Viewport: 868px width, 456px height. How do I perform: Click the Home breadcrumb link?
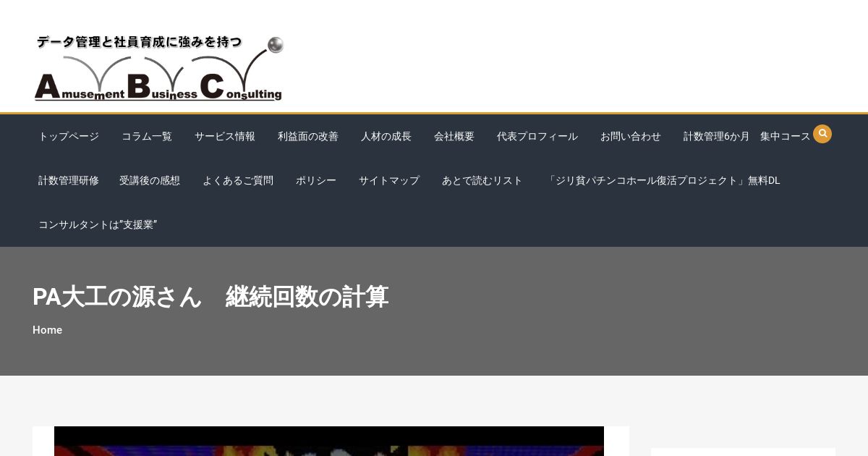click(x=47, y=329)
